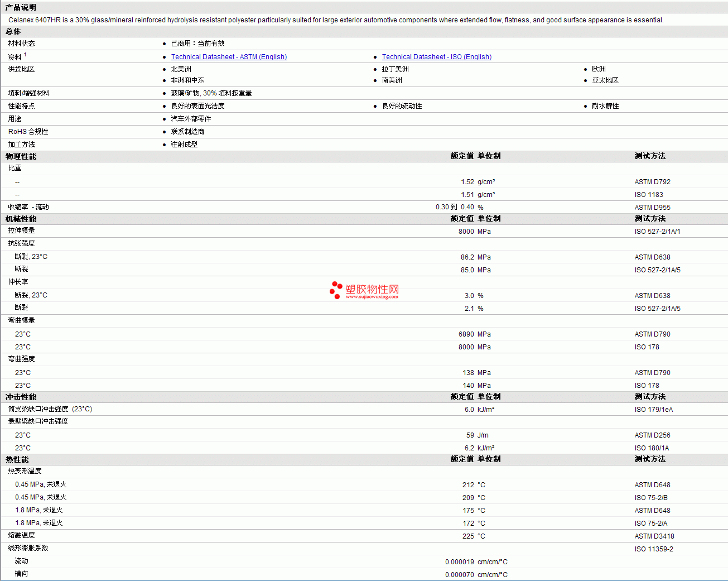Click the 联系制造商 entry
Image resolution: width=728 pixels, height=581 pixels.
tap(187, 132)
